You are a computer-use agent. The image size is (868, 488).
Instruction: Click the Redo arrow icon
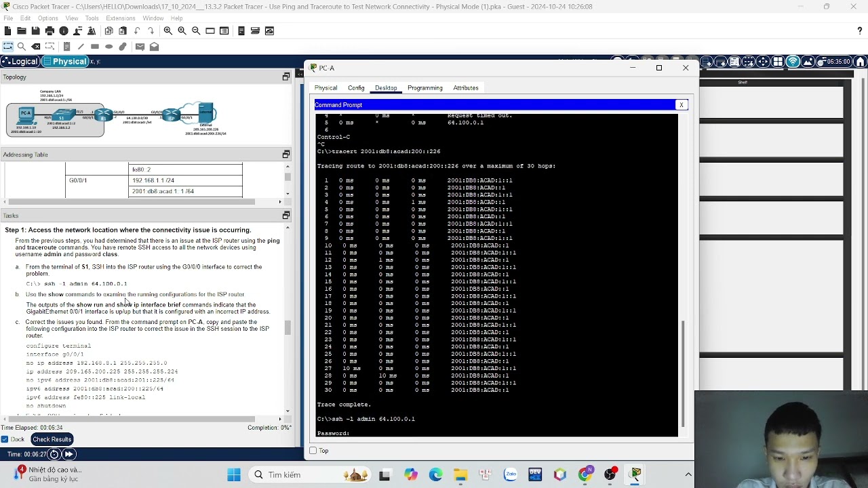point(151,31)
